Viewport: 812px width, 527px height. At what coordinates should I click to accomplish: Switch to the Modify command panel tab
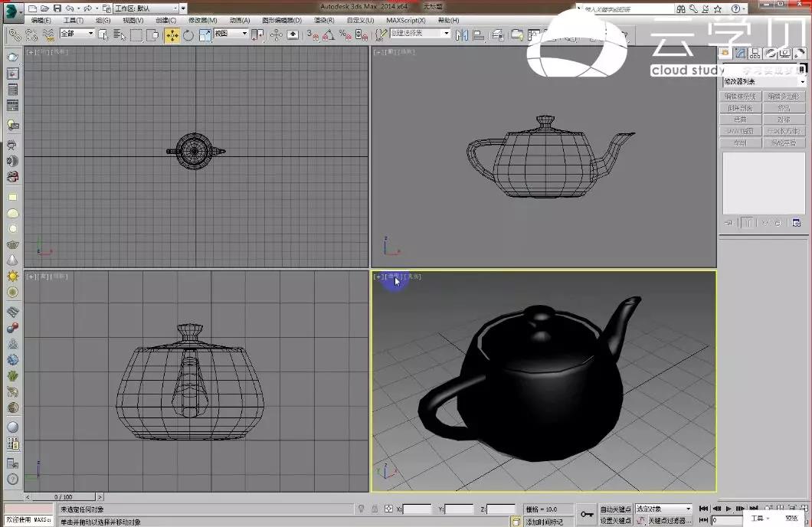click(740, 53)
